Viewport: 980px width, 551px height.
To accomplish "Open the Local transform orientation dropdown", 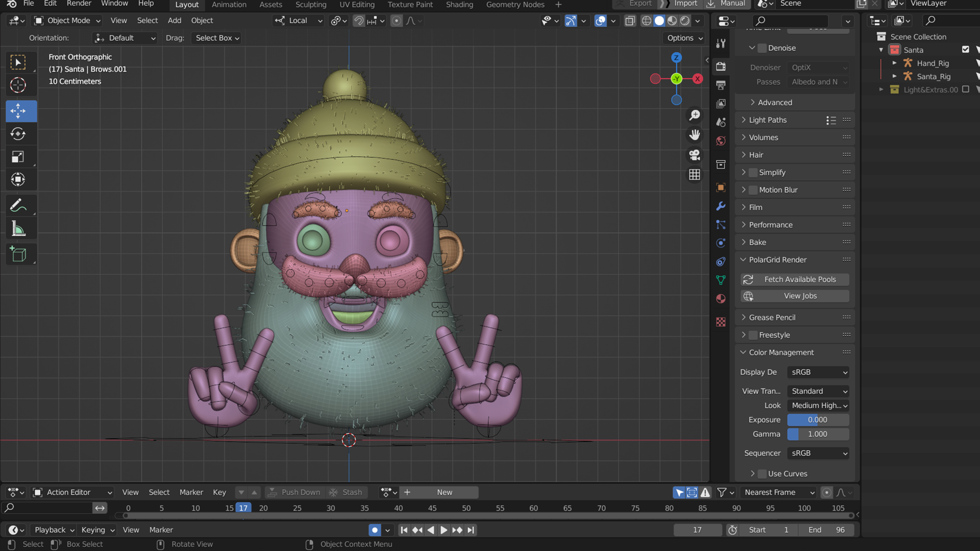I will coord(299,21).
